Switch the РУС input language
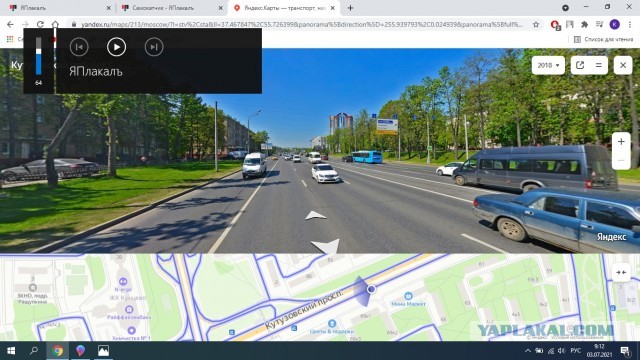 pos(576,351)
